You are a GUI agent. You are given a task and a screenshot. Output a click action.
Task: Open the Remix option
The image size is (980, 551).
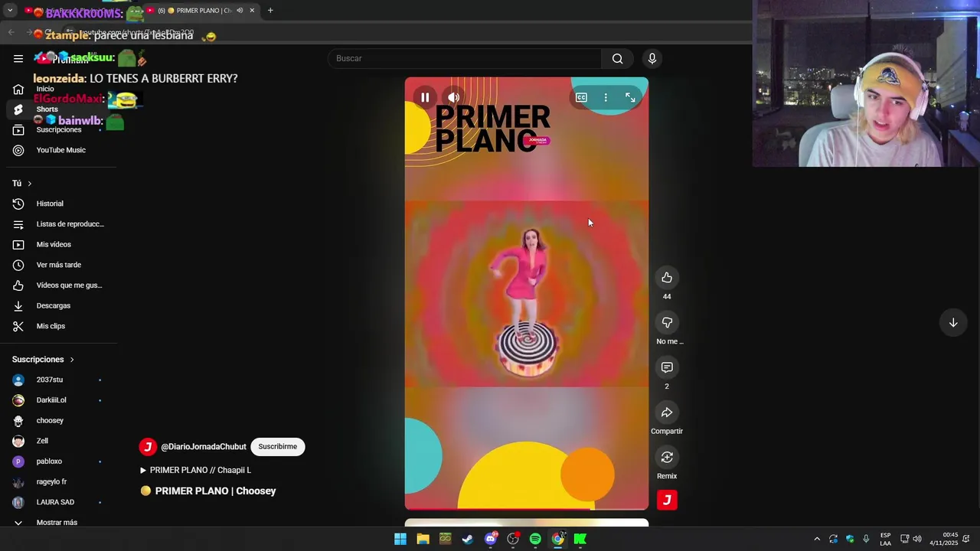tap(667, 457)
